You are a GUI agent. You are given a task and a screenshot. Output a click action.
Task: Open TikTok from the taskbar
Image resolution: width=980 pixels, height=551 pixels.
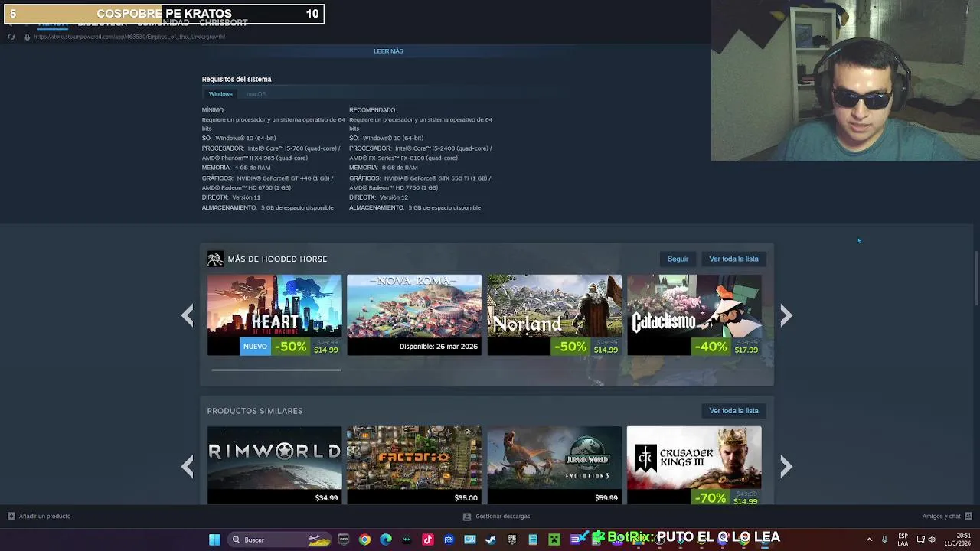click(428, 540)
